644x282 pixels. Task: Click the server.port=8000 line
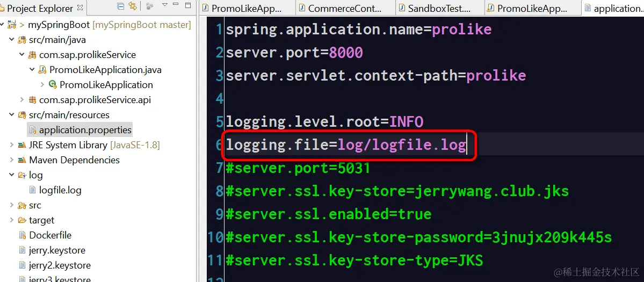tap(294, 53)
